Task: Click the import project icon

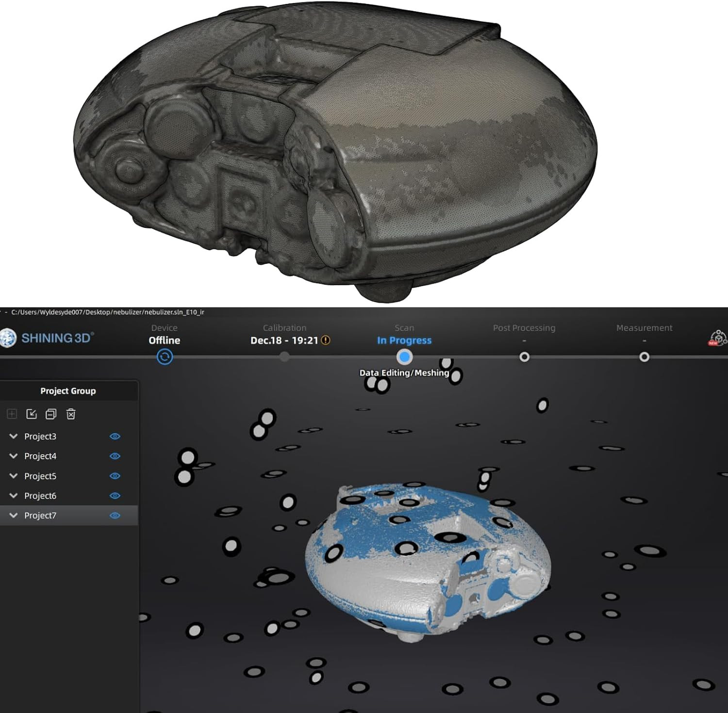Action: (32, 414)
